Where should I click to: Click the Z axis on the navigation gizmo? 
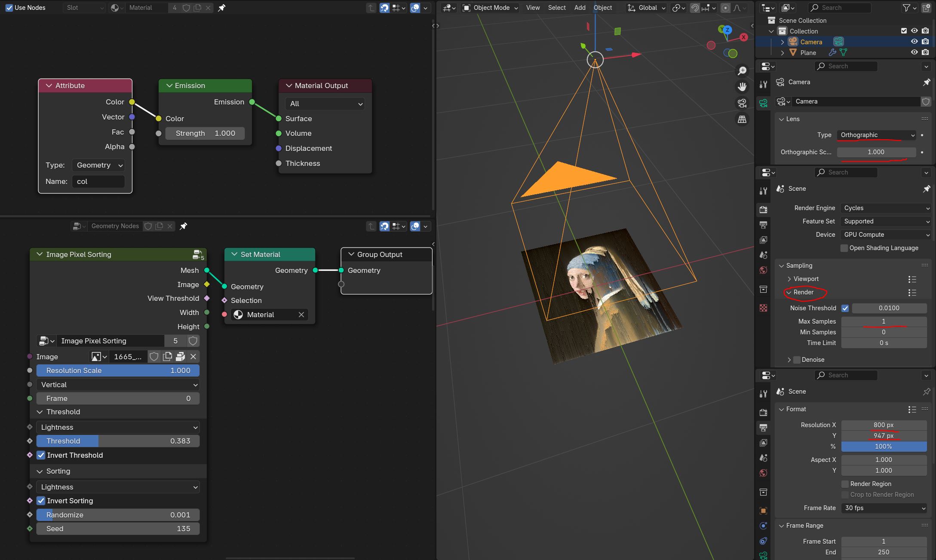[727, 30]
